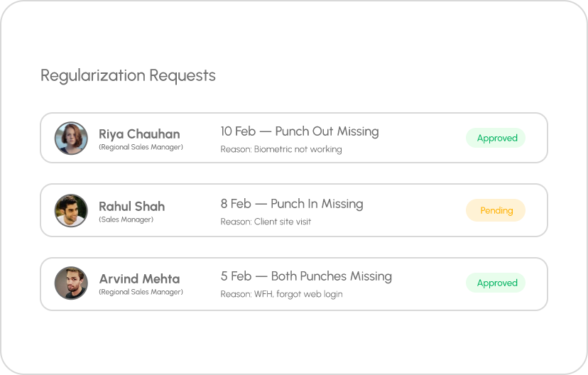Viewport: 588px width, 375px height.
Task: Select the Rahul Shah name text
Action: [x=131, y=207]
